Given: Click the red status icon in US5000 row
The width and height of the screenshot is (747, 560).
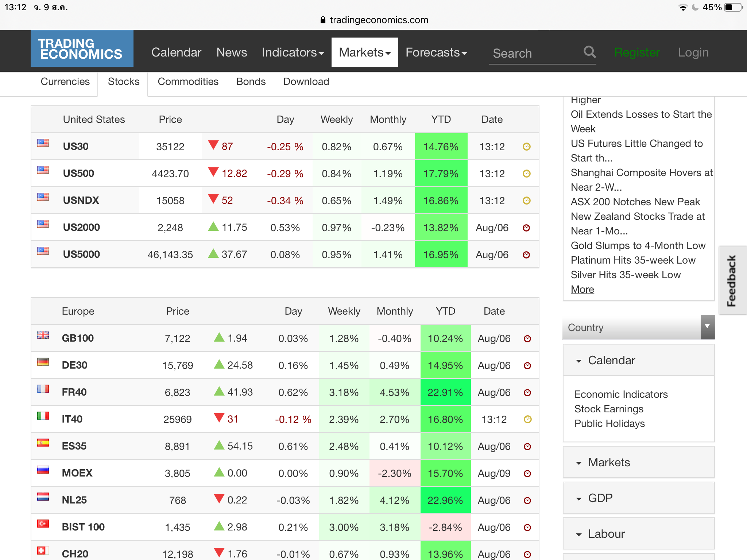Looking at the screenshot, I should coord(526,255).
